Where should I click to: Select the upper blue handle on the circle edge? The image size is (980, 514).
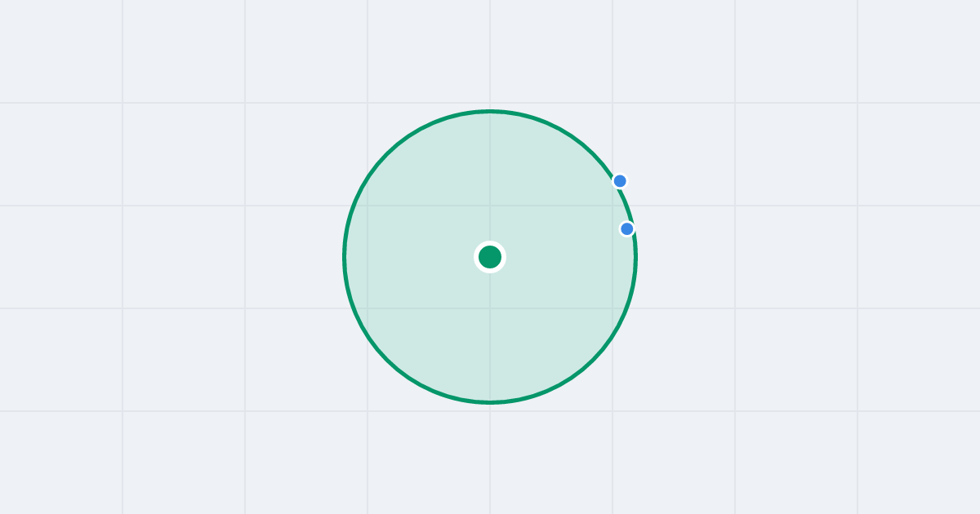pyautogui.click(x=620, y=181)
